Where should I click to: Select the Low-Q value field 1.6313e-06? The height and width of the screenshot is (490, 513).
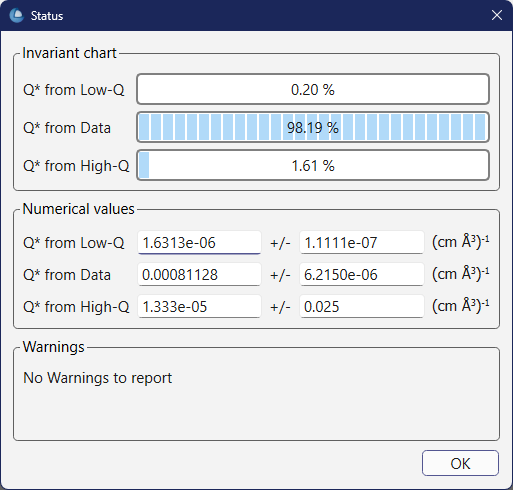tap(199, 243)
